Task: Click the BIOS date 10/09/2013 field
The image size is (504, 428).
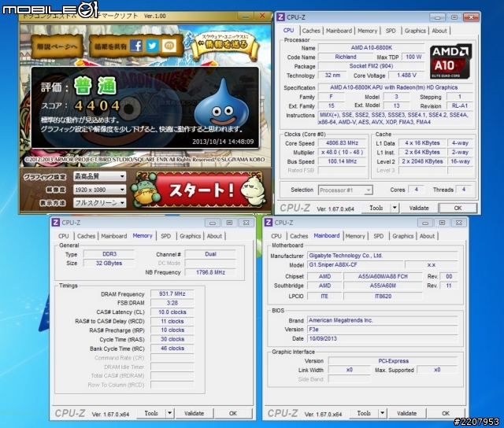Action: (383, 339)
